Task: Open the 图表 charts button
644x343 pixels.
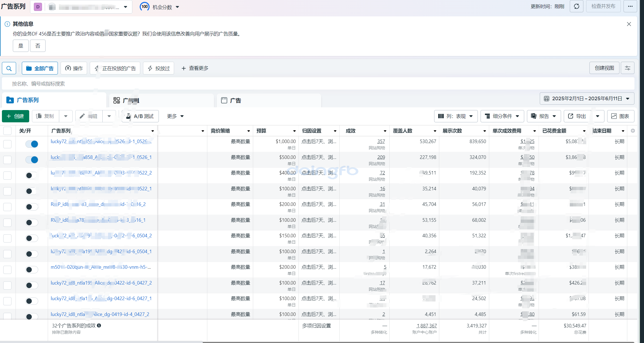Action: point(620,116)
